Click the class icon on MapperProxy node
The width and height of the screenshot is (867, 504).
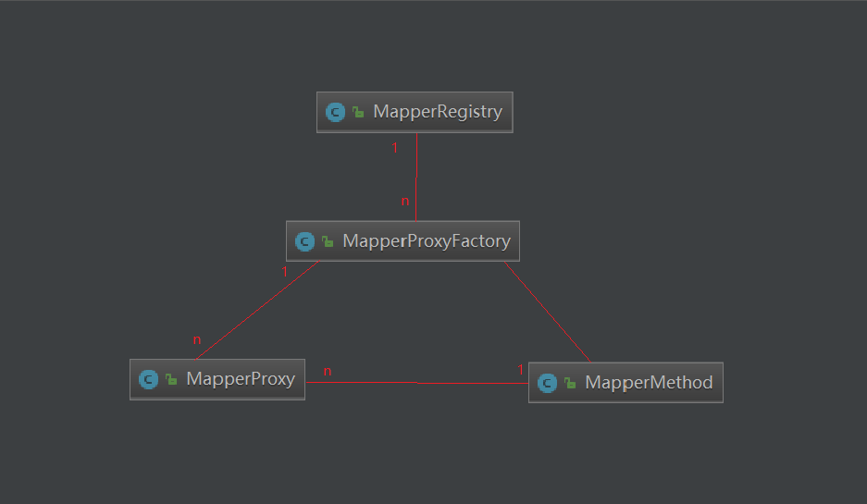[148, 380]
